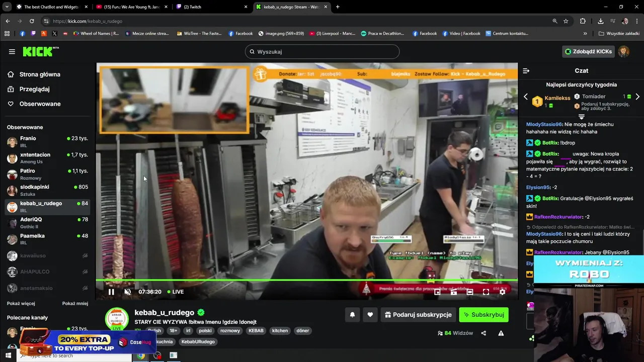Report the stream with the warning triangle
This screenshot has height=362, width=644.
(x=501, y=333)
